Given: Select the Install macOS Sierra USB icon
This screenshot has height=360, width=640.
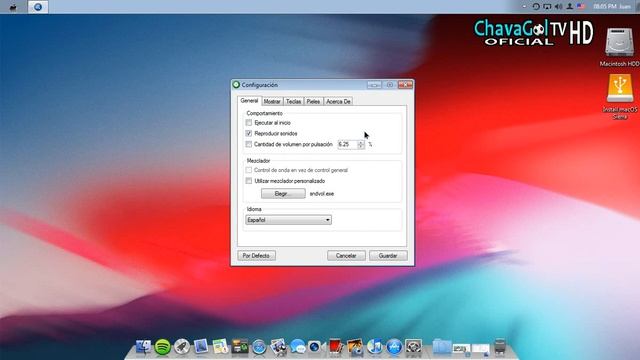Looking at the screenshot, I should (620, 97).
